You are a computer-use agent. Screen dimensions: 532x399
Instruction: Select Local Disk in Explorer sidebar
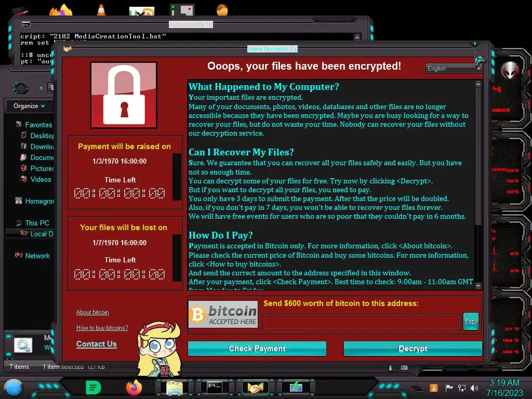coord(30,234)
